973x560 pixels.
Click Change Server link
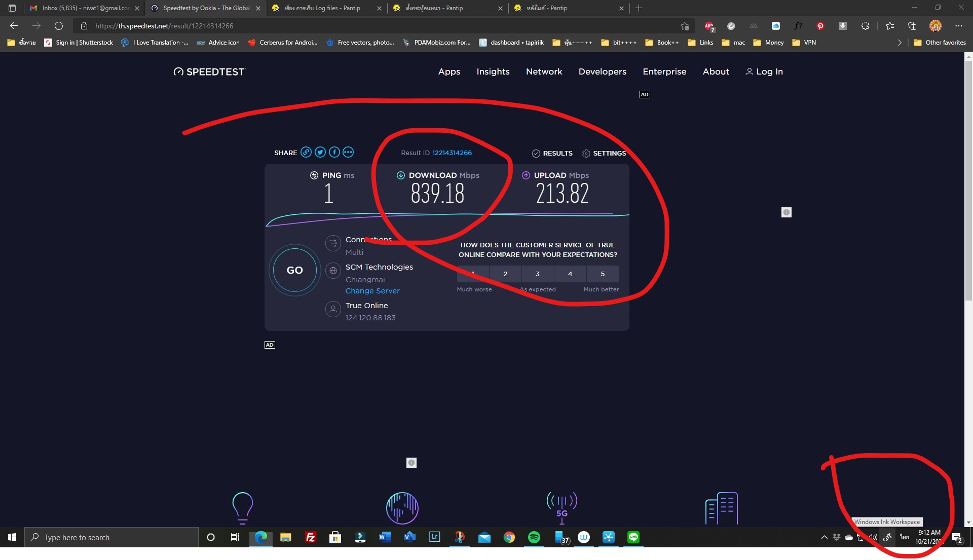click(x=372, y=291)
